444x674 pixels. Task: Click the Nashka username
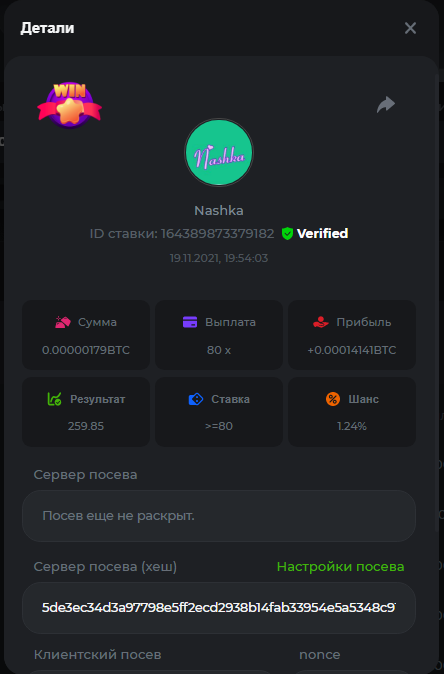219,211
